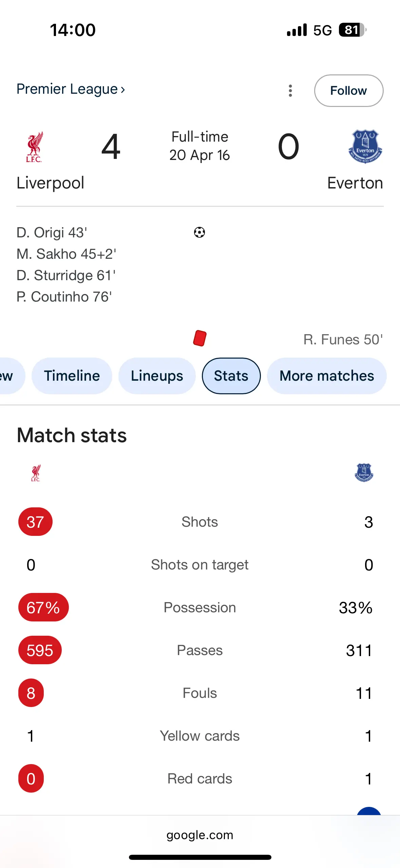
Task: Tap the google.com address bar
Action: pyautogui.click(x=200, y=835)
